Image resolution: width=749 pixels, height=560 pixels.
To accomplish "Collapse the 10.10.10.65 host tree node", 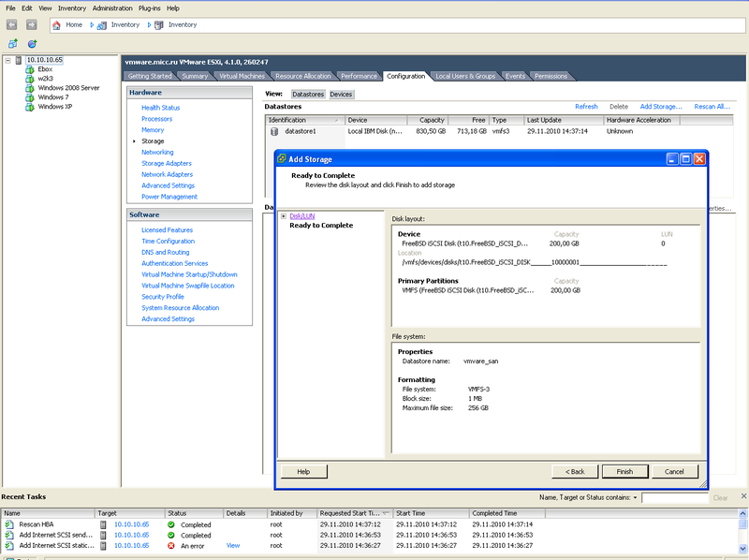I will [7, 60].
